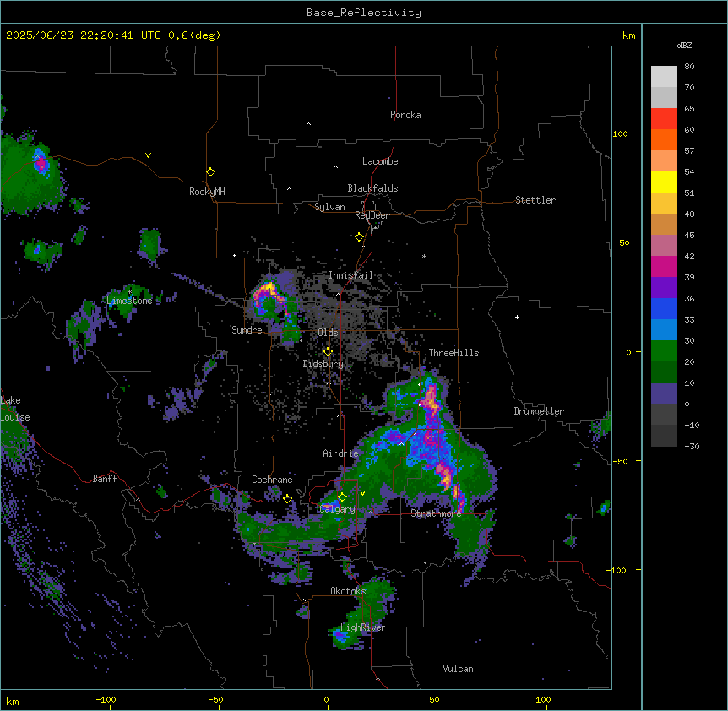
Task: Click the yellow V marker east of Calgary
Action: (x=362, y=493)
